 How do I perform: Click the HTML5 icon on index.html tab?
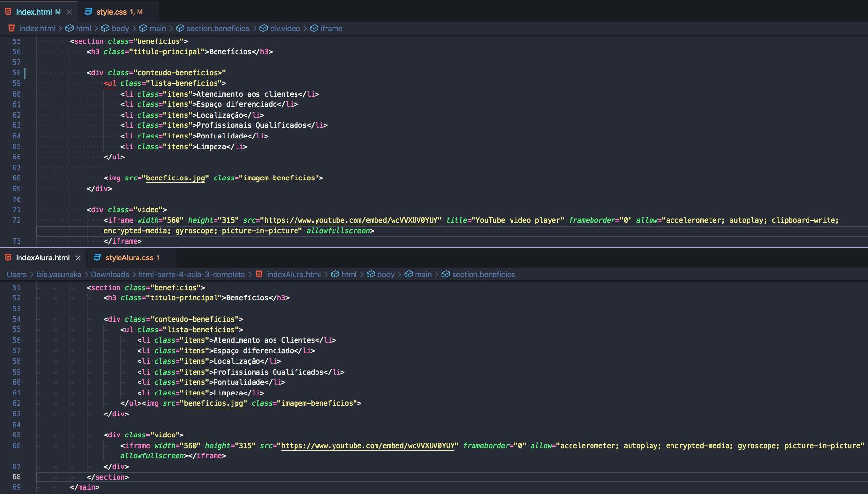point(8,12)
